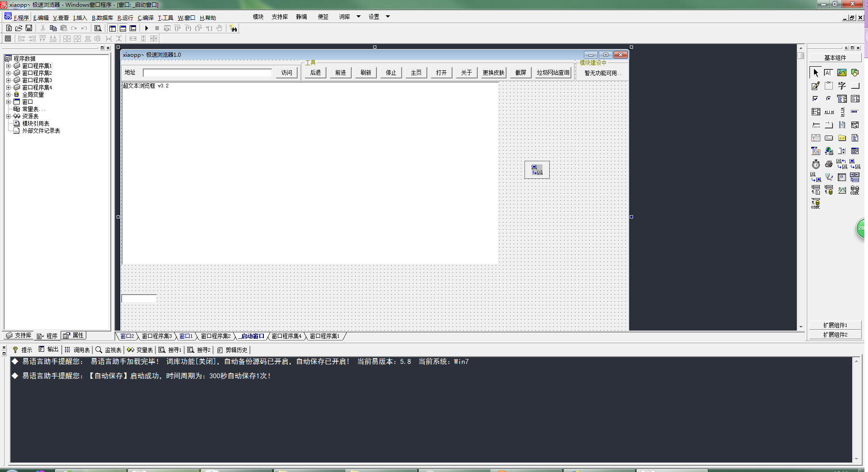Expand the 资源表 tree node
868x472 pixels.
click(8, 116)
